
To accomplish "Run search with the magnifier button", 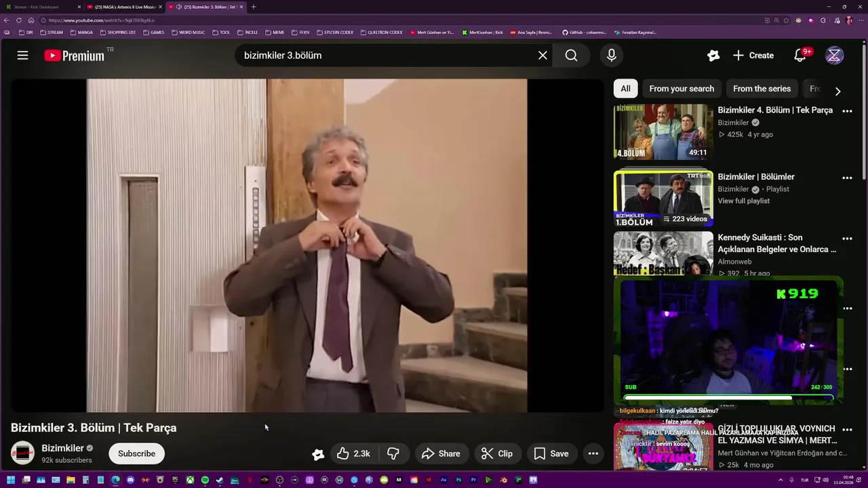I will point(572,56).
